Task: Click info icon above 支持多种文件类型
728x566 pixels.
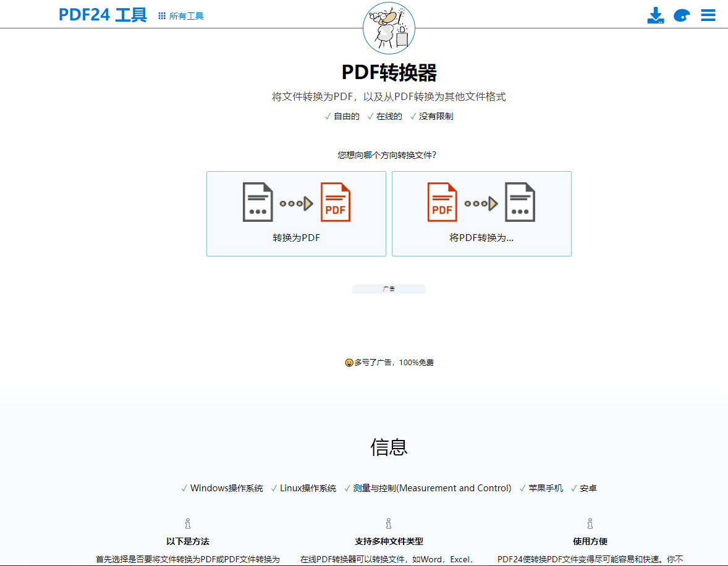Action: coord(389,524)
